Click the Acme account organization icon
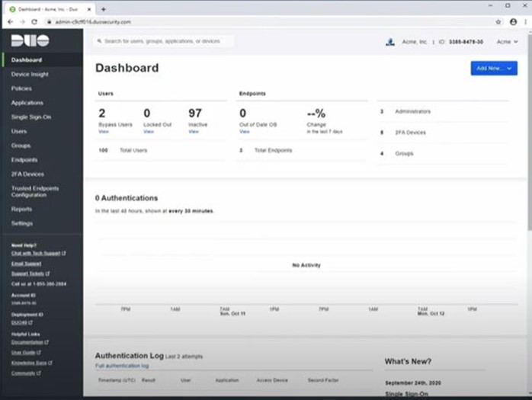Viewport: 532px width, 400px height. [x=390, y=42]
